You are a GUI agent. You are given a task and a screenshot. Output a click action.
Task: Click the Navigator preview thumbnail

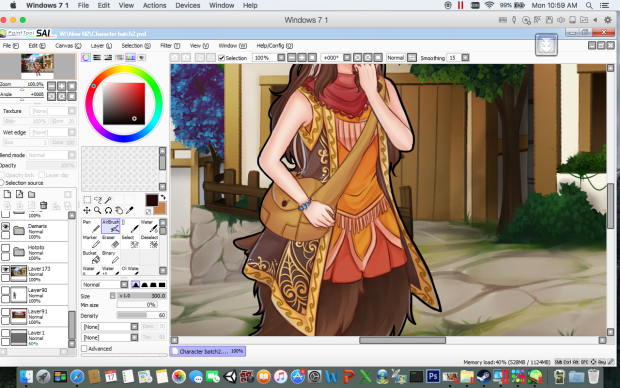(38, 66)
